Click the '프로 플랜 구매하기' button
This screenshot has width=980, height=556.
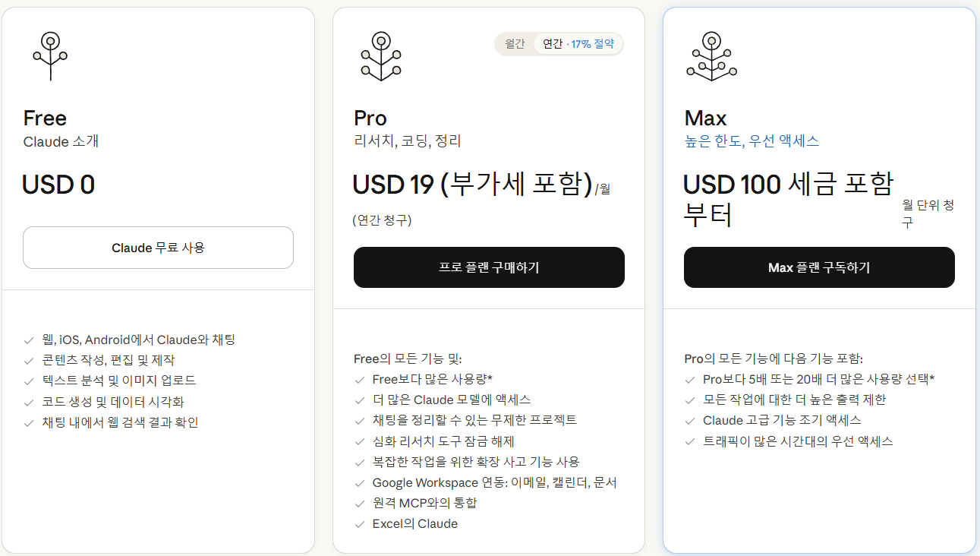[489, 267]
